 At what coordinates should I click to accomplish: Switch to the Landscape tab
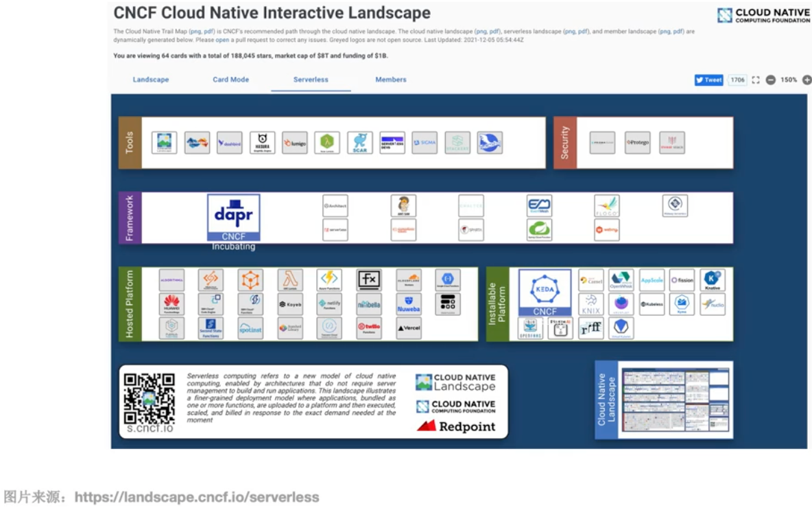tap(151, 80)
